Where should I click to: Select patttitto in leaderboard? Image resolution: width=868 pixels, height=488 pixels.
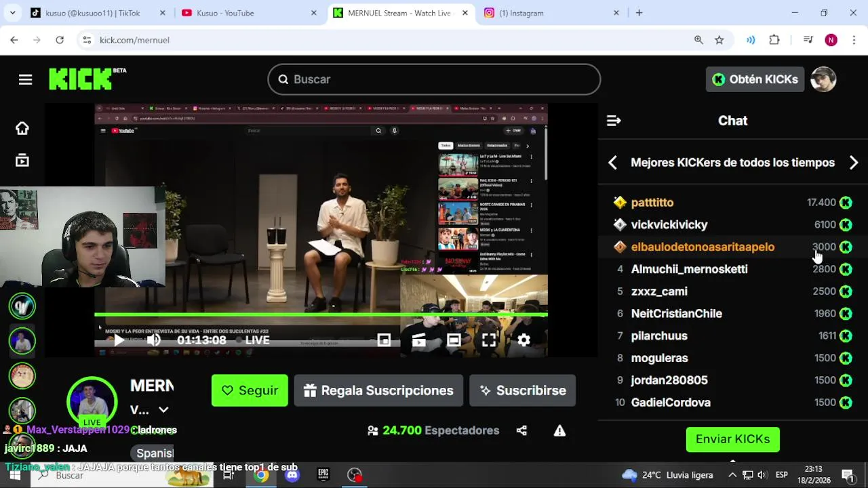652,203
